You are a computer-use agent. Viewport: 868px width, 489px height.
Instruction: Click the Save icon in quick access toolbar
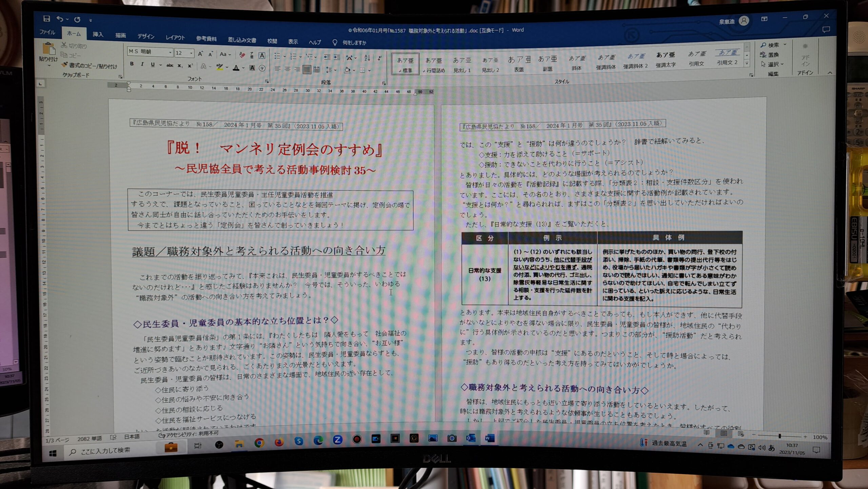pos(47,18)
